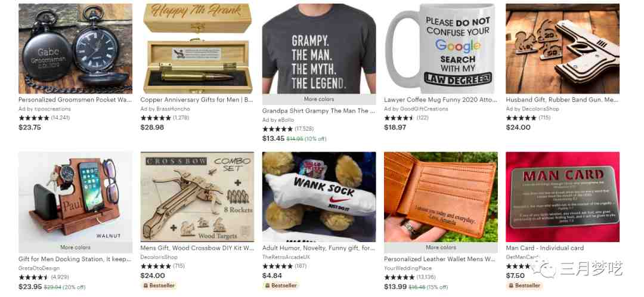Open the Personalized Leather Wallet listing title

(440, 259)
